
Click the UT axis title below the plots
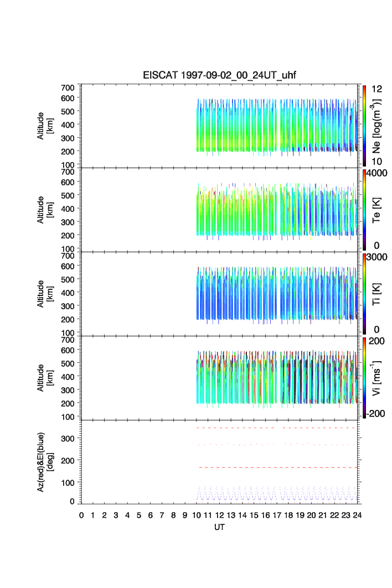219,527
